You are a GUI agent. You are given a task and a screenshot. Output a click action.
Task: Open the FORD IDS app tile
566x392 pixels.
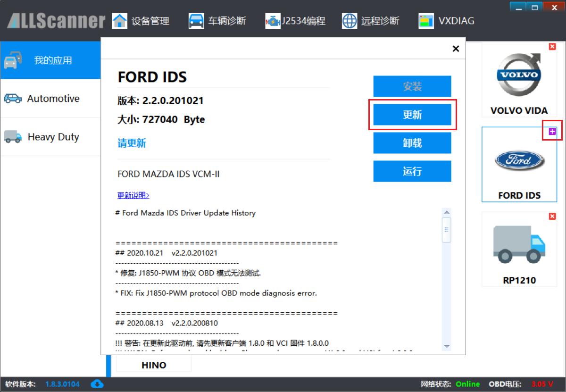pos(519,165)
